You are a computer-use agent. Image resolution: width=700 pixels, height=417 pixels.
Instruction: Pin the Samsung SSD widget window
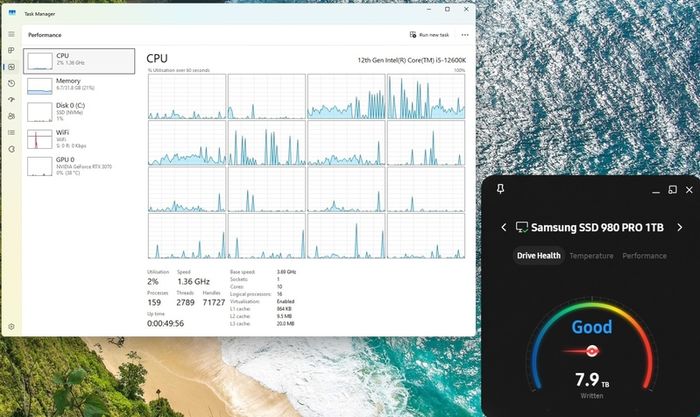[500, 189]
